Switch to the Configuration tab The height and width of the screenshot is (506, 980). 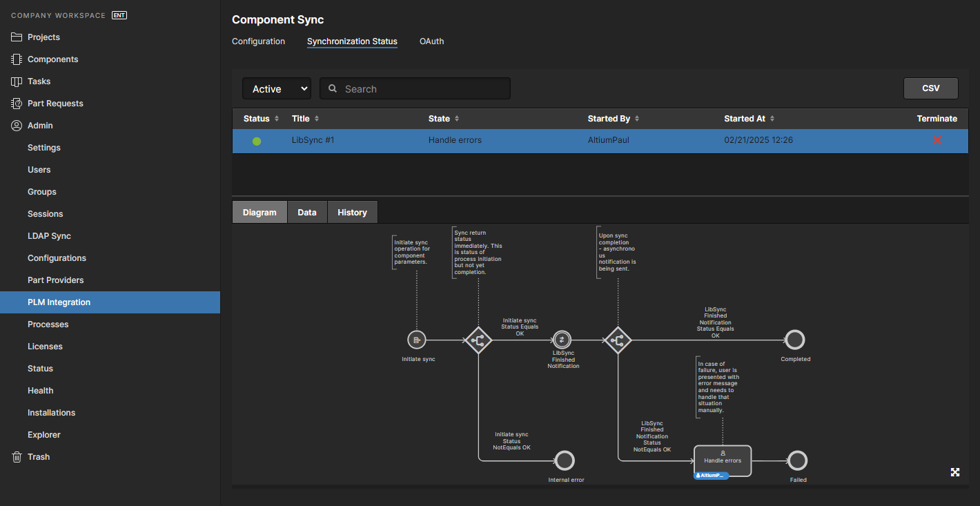click(x=258, y=41)
